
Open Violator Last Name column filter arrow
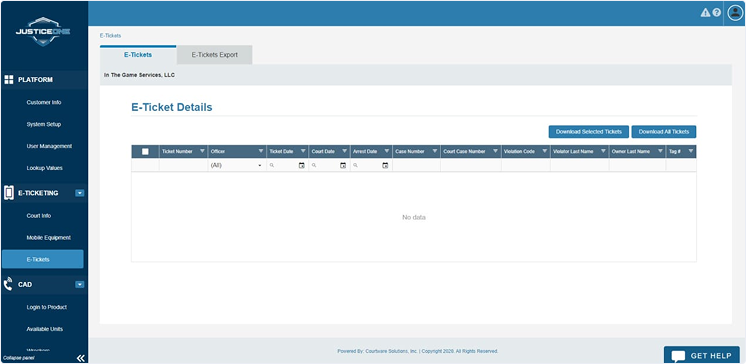pos(603,151)
